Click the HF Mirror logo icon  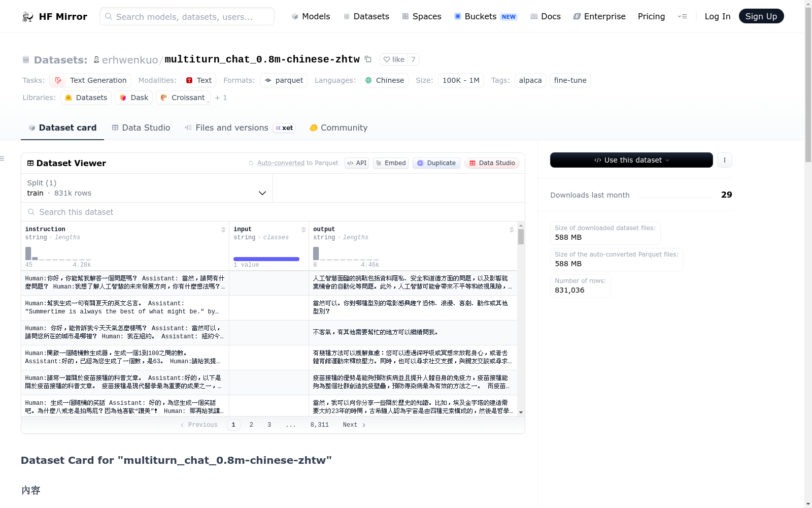(28, 17)
